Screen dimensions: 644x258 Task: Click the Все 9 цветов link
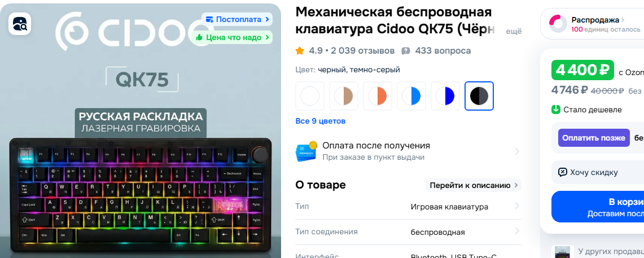coord(321,121)
